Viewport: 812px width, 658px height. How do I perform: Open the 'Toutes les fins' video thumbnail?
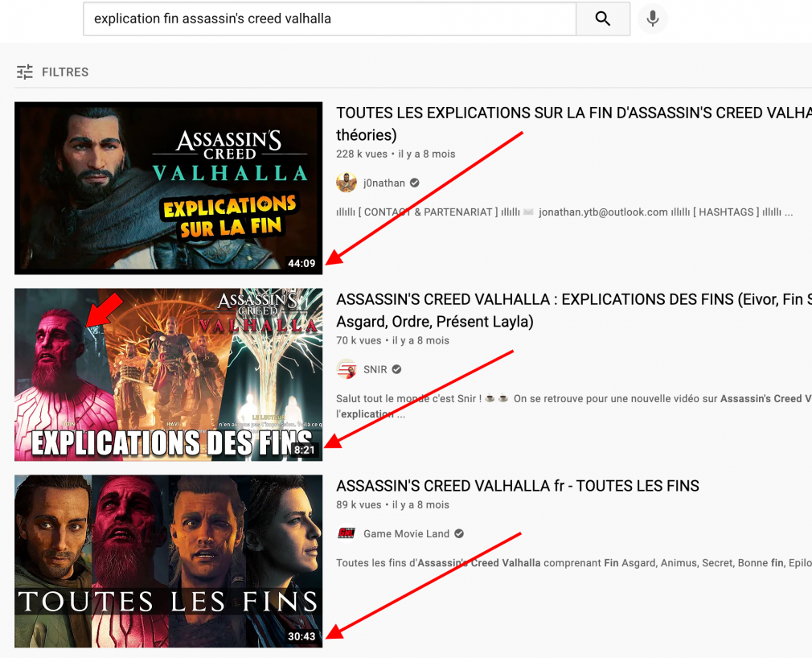point(168,561)
